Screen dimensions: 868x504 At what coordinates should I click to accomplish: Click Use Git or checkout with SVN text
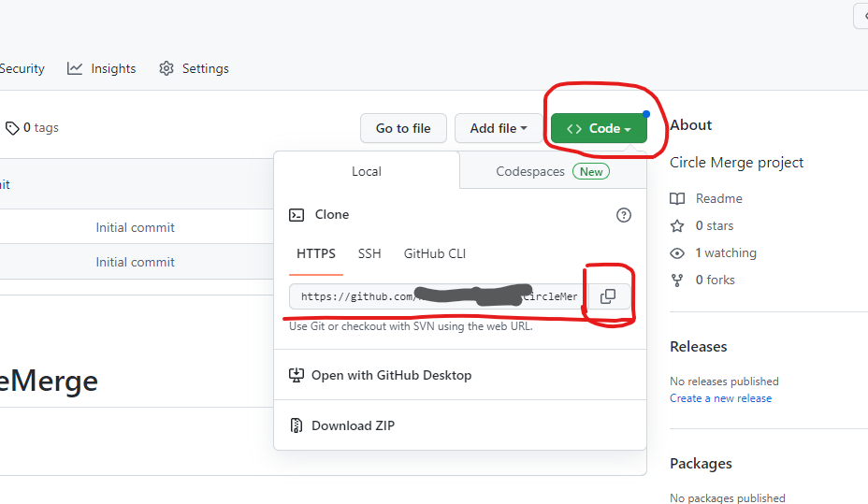pos(411,326)
